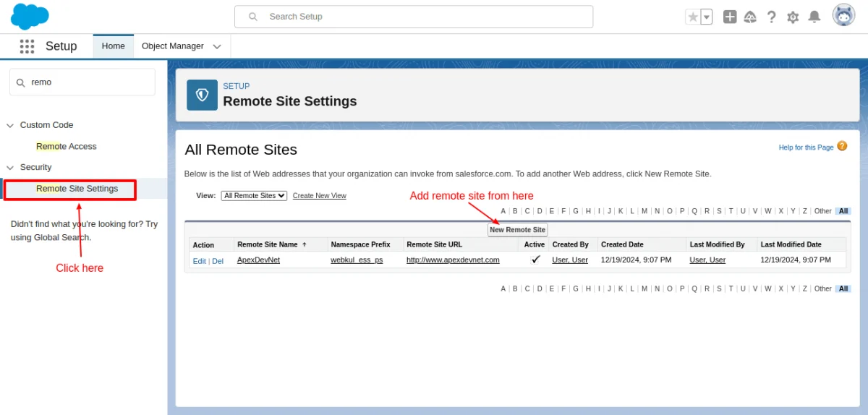Screen dimensions: 868x415
Task: Click the Remote Site Settings shield icon
Action: (x=202, y=95)
